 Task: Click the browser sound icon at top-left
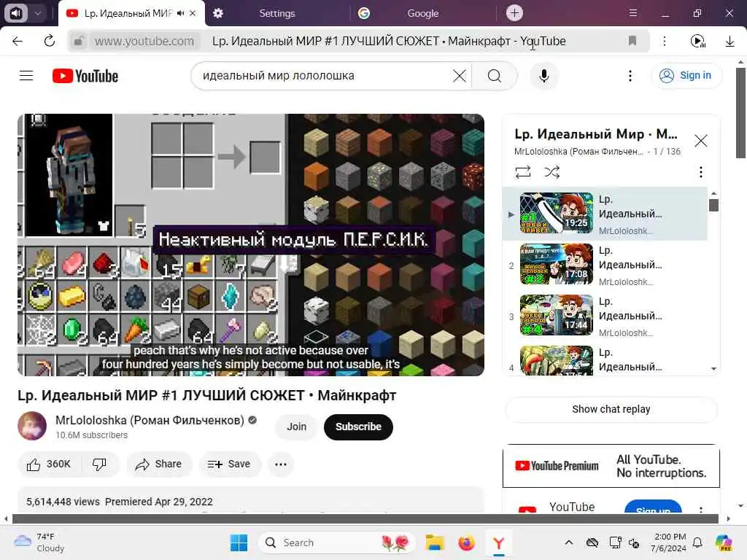pyautogui.click(x=16, y=13)
